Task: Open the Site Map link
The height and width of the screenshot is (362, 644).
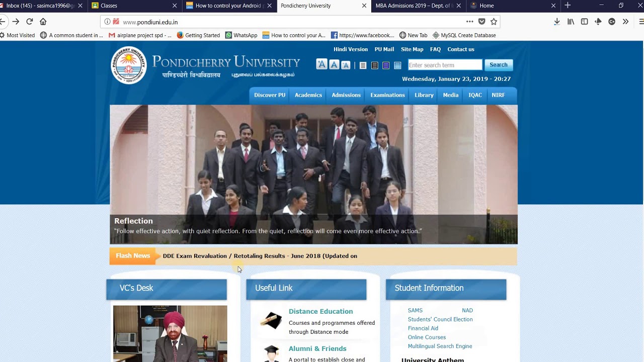Action: tap(412, 49)
